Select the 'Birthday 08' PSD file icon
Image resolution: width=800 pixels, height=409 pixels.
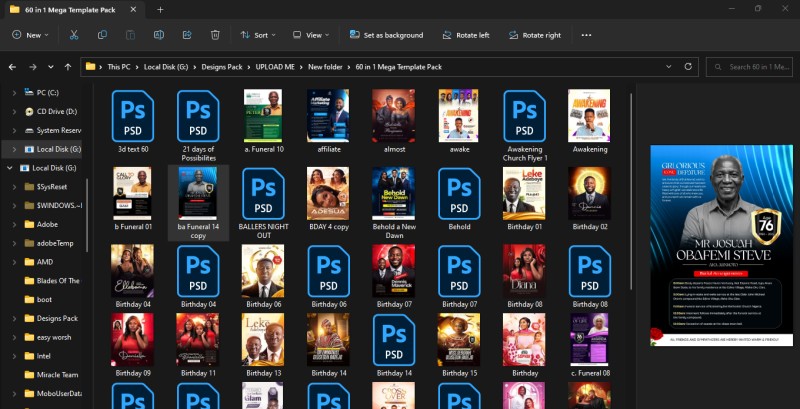(x=590, y=271)
